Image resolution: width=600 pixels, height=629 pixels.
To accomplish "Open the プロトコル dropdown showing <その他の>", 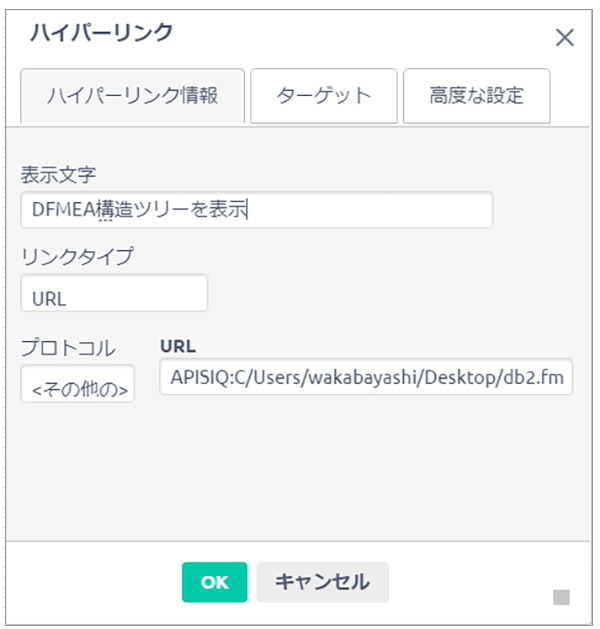I will [x=78, y=383].
